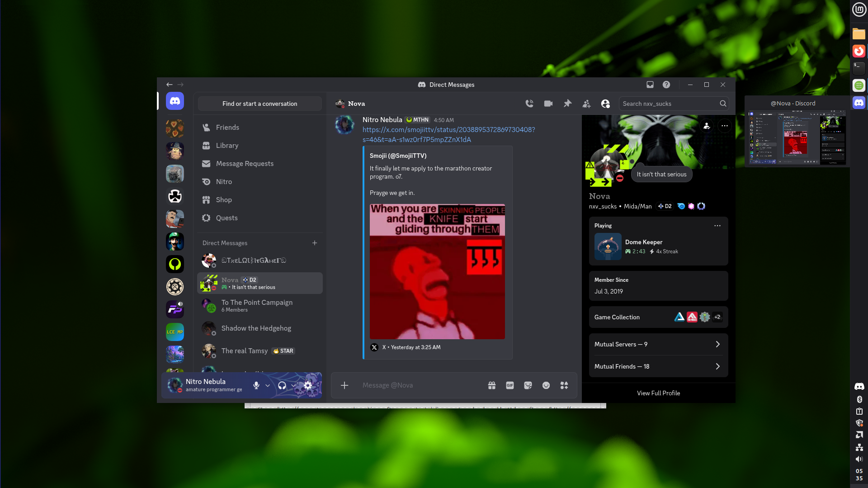Open the x.com status link
The width and height of the screenshot is (868, 488).
pyautogui.click(x=448, y=130)
